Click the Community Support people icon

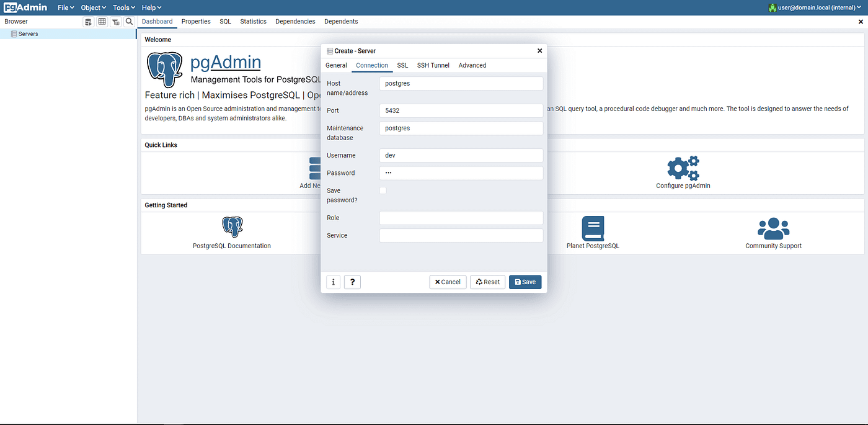[x=773, y=228]
